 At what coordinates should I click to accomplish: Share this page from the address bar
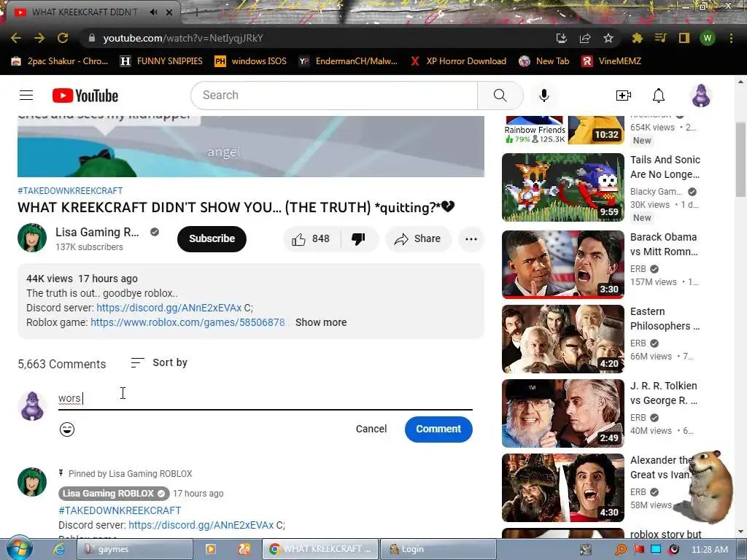(585, 38)
